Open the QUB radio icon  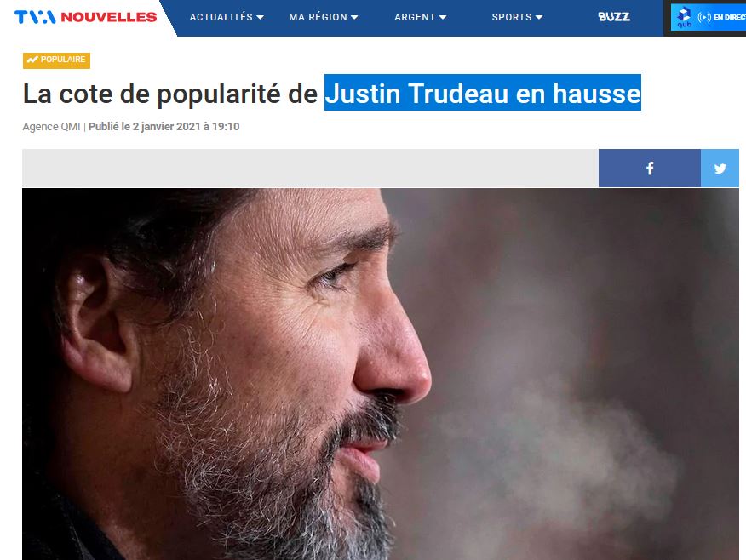(684, 17)
